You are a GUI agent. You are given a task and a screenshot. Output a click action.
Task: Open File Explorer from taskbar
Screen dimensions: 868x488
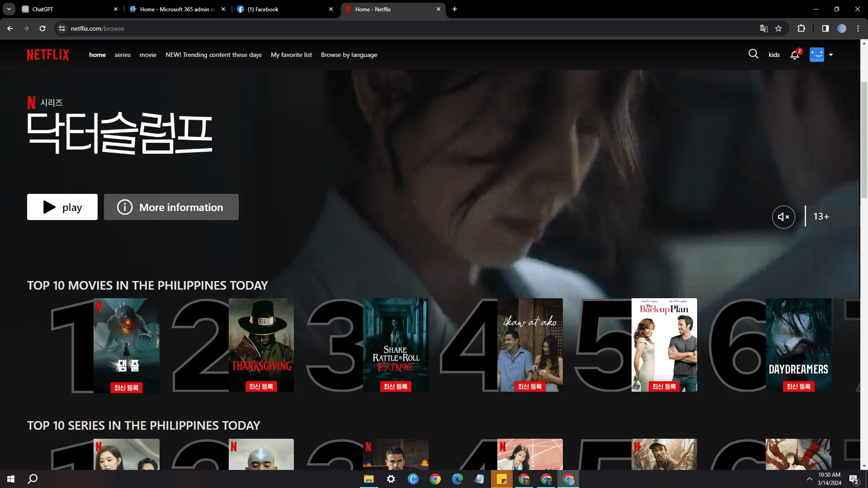coord(369,479)
